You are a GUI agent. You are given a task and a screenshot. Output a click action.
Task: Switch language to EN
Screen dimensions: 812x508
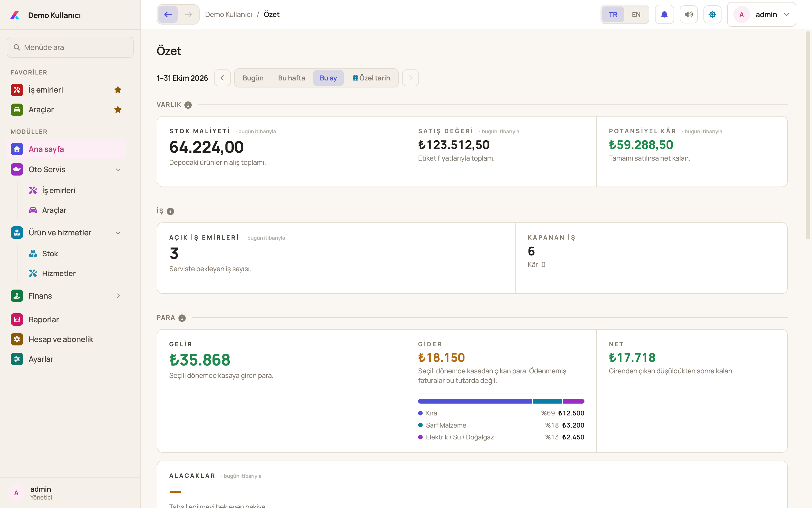point(636,14)
